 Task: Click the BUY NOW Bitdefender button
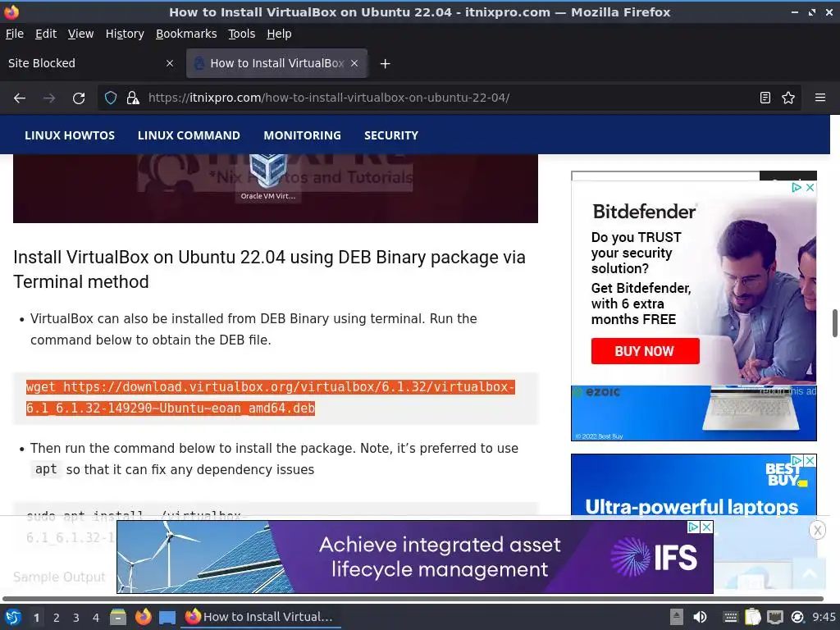(x=645, y=351)
